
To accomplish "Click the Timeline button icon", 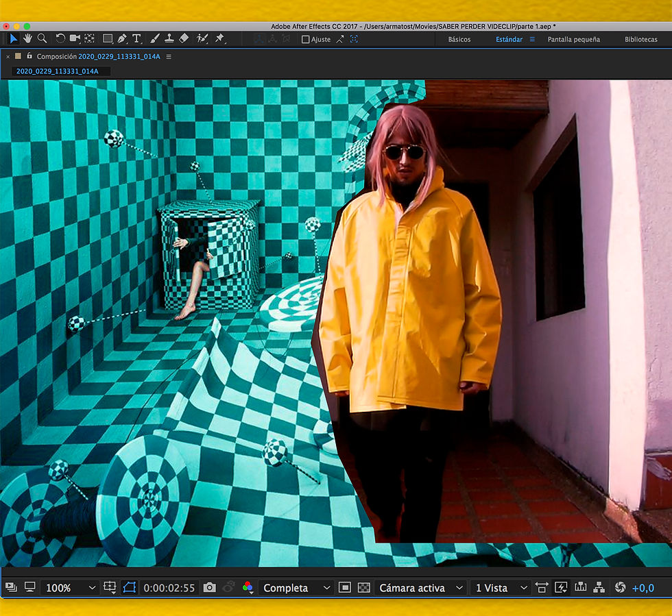I will coord(580,587).
